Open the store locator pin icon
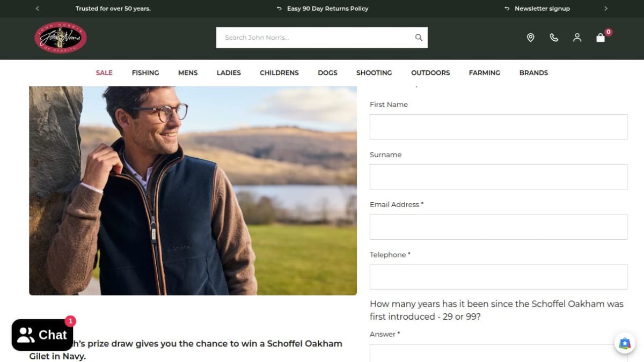 (530, 38)
